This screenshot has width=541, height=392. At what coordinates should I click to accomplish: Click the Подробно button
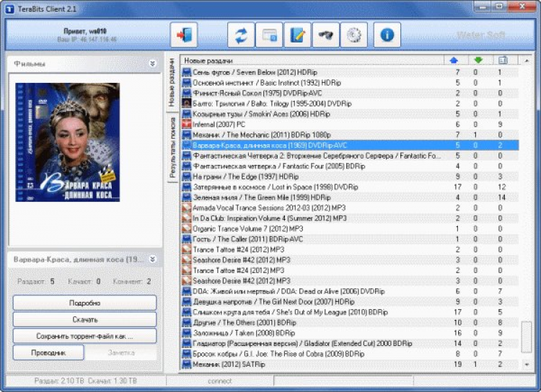click(84, 303)
